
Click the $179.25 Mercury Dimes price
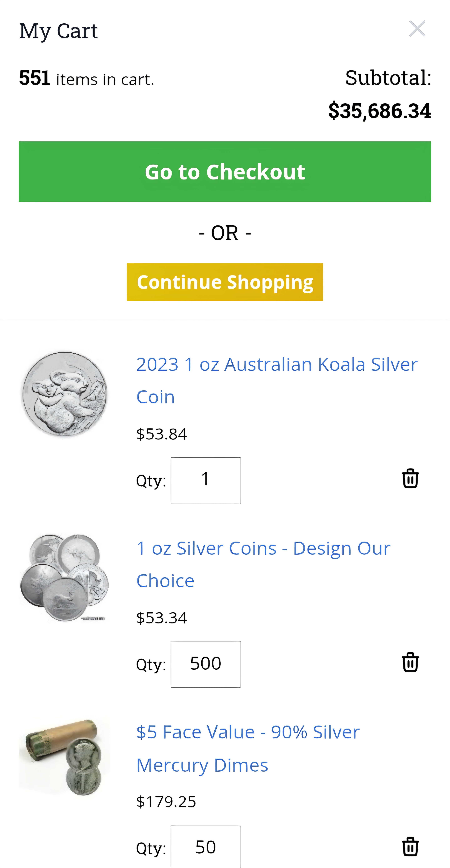[x=166, y=802]
